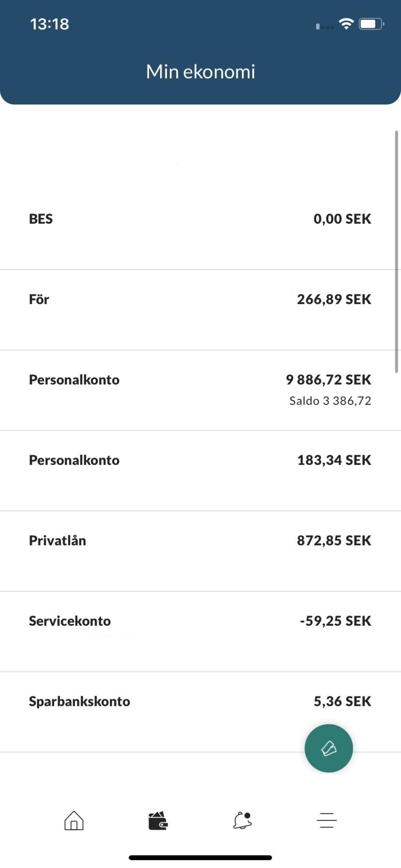This screenshot has width=401, height=868.
Task: Open Personalkonto with 9 886,72 SEK
Action: click(200, 390)
